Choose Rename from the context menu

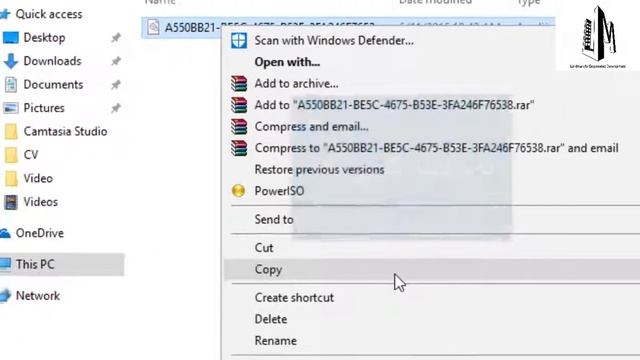click(276, 341)
